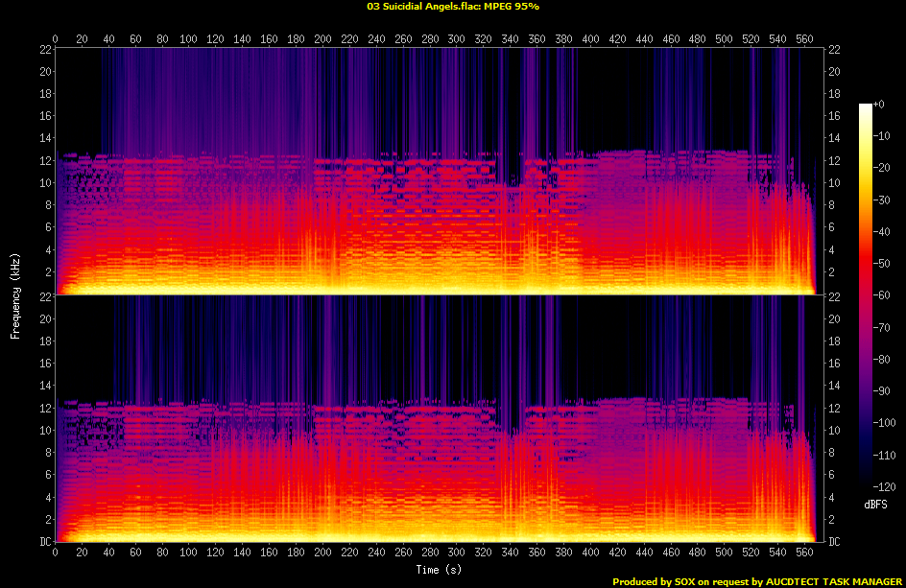Click the 'DC' label at bottom-left of lower plot
Image resolution: width=906 pixels, height=588 pixels.
point(42,542)
